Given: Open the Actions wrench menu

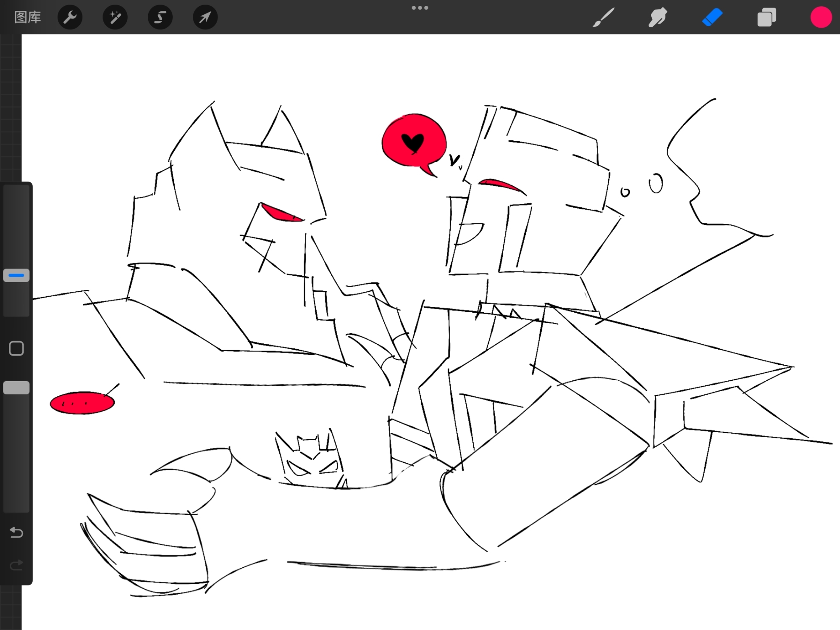Looking at the screenshot, I should [70, 17].
